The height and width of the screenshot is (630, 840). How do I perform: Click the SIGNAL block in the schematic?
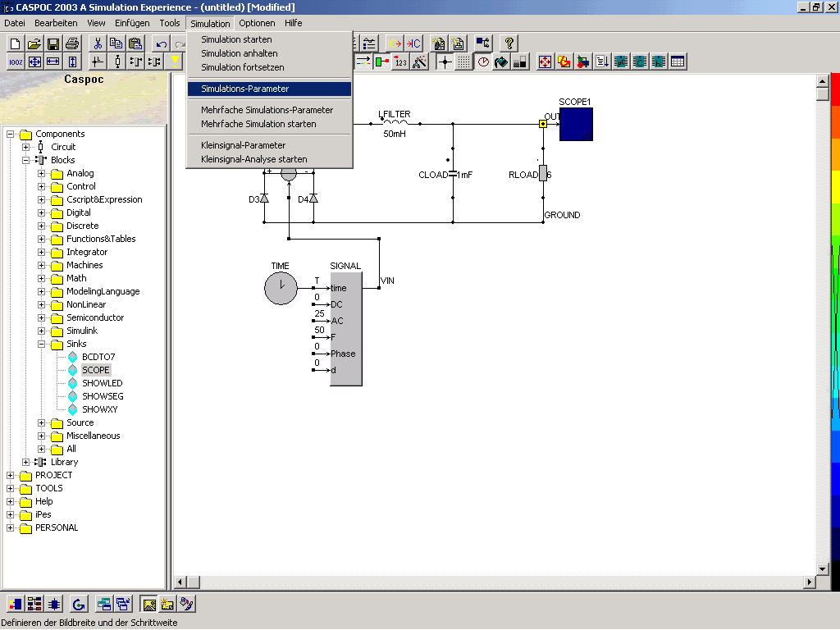click(x=346, y=329)
